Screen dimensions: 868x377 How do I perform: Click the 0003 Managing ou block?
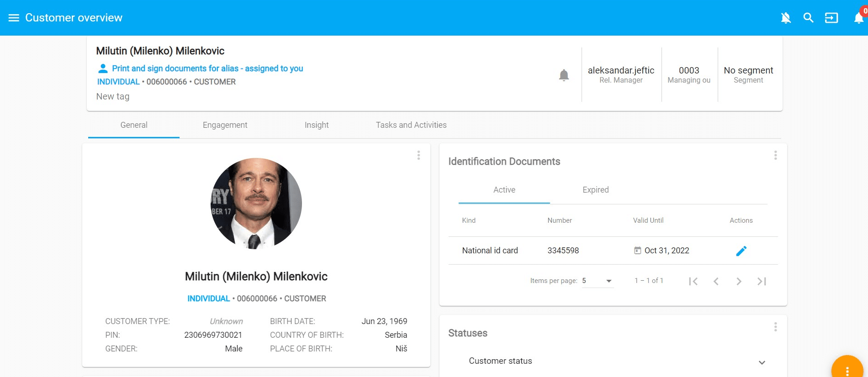tap(689, 75)
